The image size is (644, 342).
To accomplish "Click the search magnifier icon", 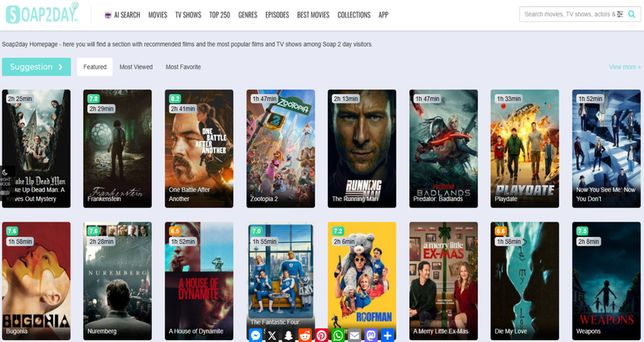I will tap(631, 14).
